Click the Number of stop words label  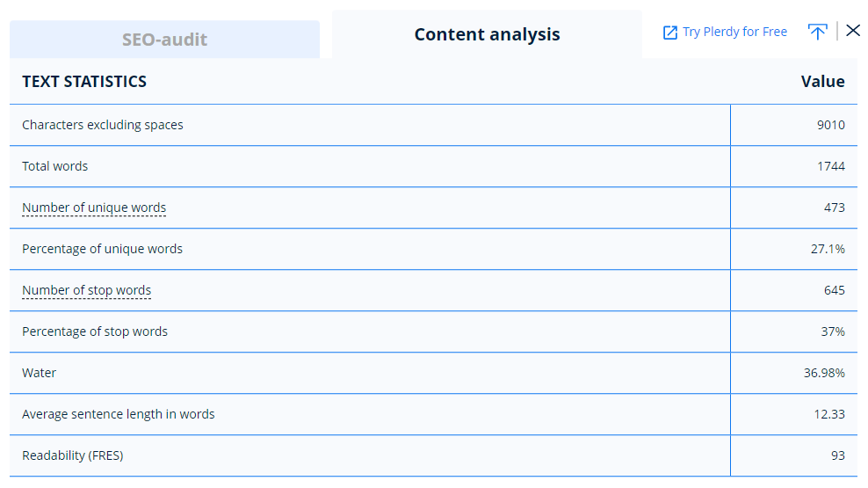click(x=86, y=290)
